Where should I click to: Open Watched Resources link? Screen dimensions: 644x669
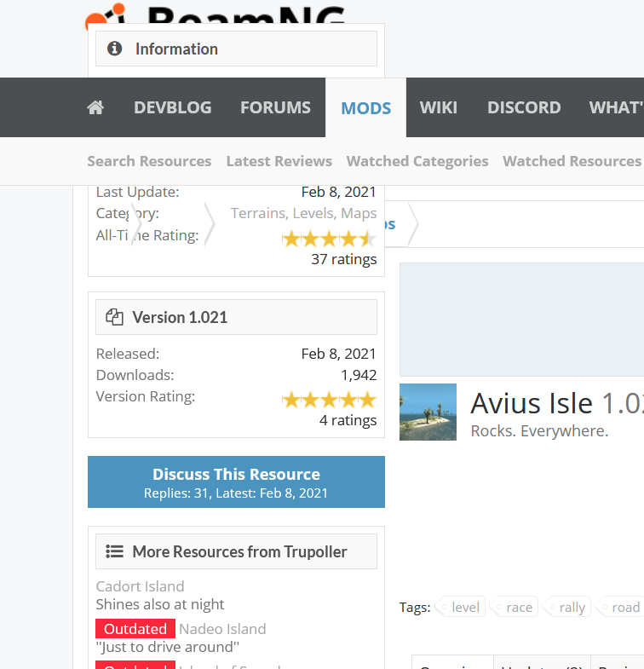click(x=572, y=161)
